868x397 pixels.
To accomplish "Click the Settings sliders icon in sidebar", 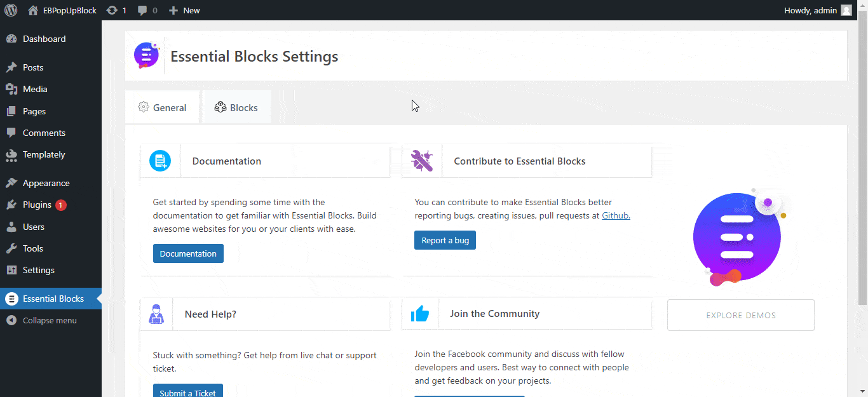I will (11, 270).
